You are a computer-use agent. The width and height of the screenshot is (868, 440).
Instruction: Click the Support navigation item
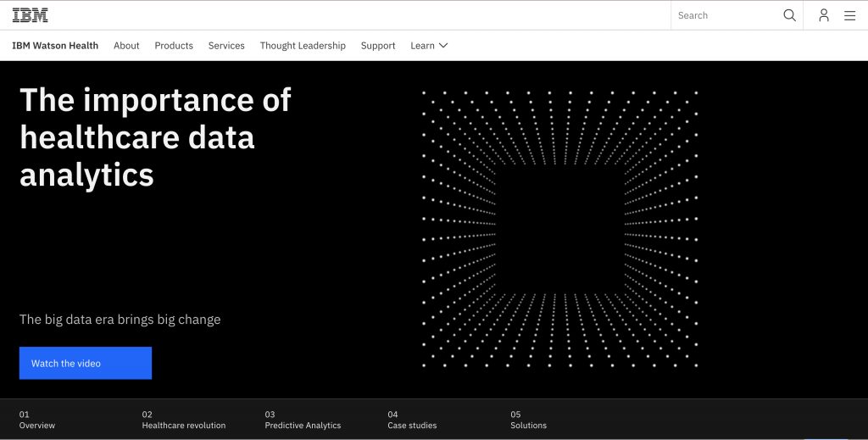(378, 46)
